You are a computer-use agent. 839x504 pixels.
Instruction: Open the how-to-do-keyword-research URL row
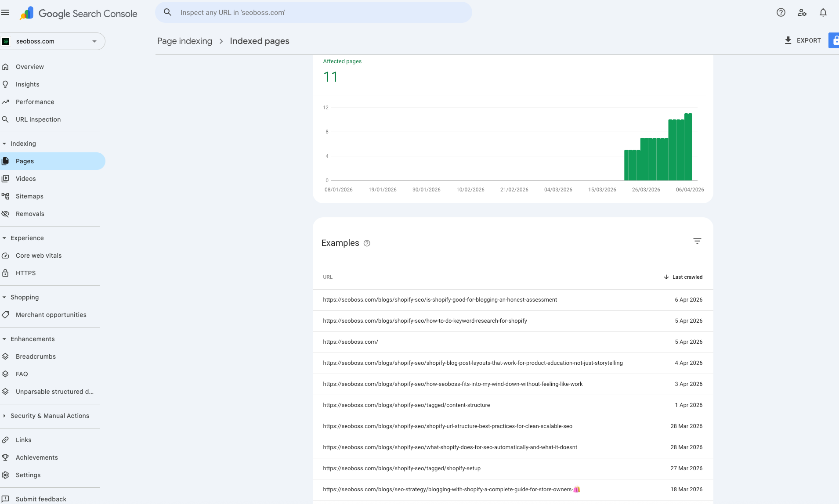pyautogui.click(x=513, y=321)
